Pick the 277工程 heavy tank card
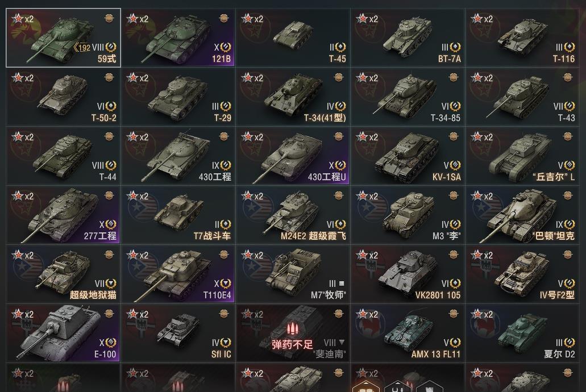This screenshot has width=586, height=392. [63, 215]
